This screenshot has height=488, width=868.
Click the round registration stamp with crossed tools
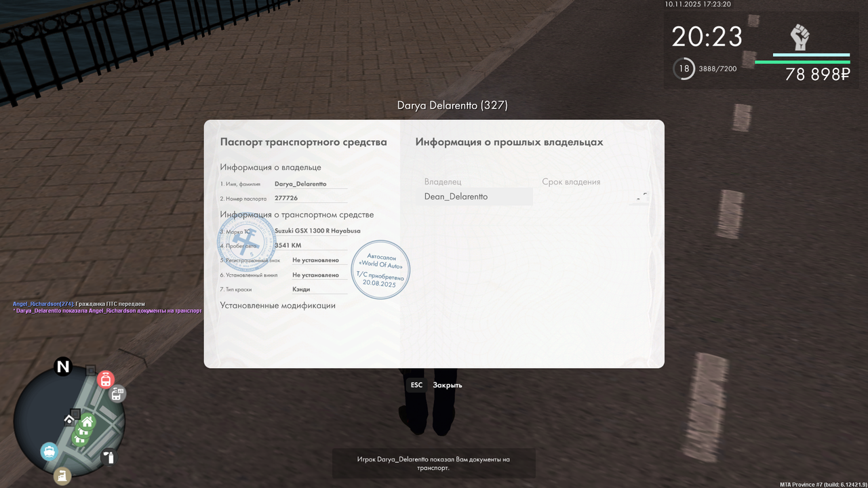pyautogui.click(x=247, y=242)
